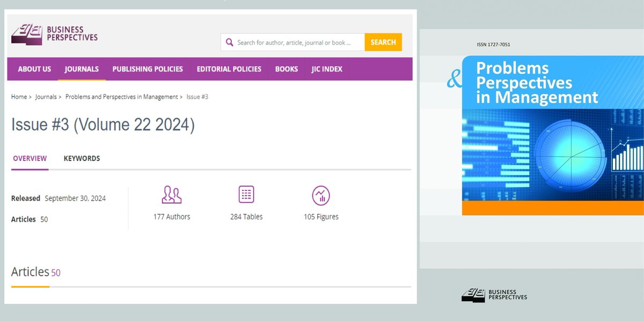
Task: Click the Tables grid icon
Action: coord(246,194)
